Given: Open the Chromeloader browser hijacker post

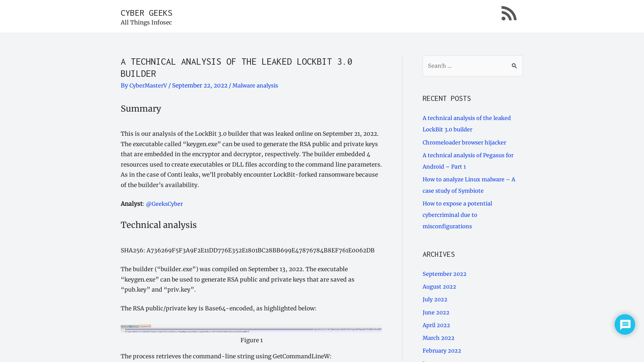Looking at the screenshot, I should [x=464, y=142].
